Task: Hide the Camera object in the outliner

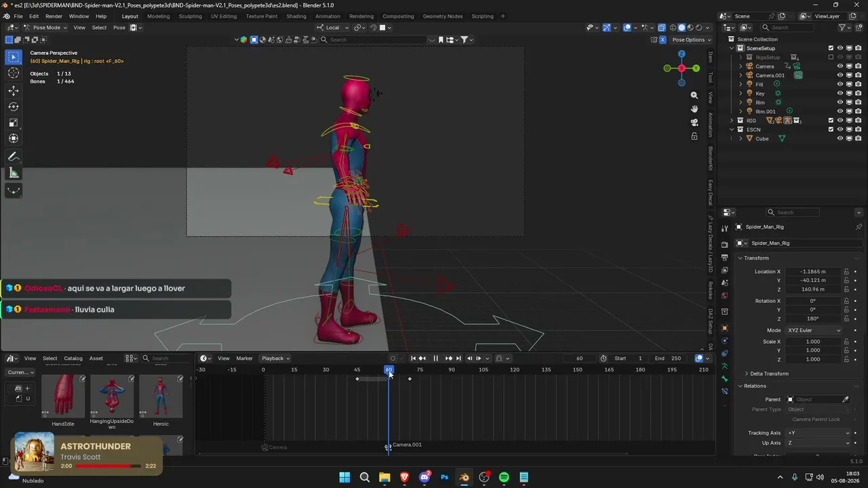Action: (x=840, y=66)
